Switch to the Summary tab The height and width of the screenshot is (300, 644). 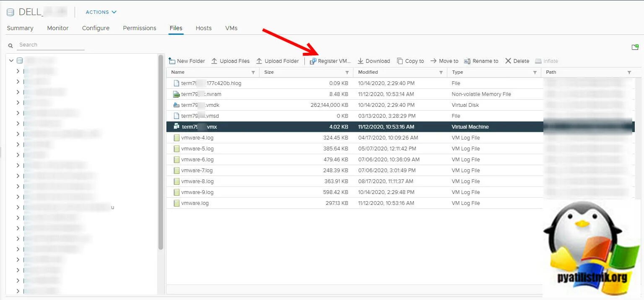(20, 28)
